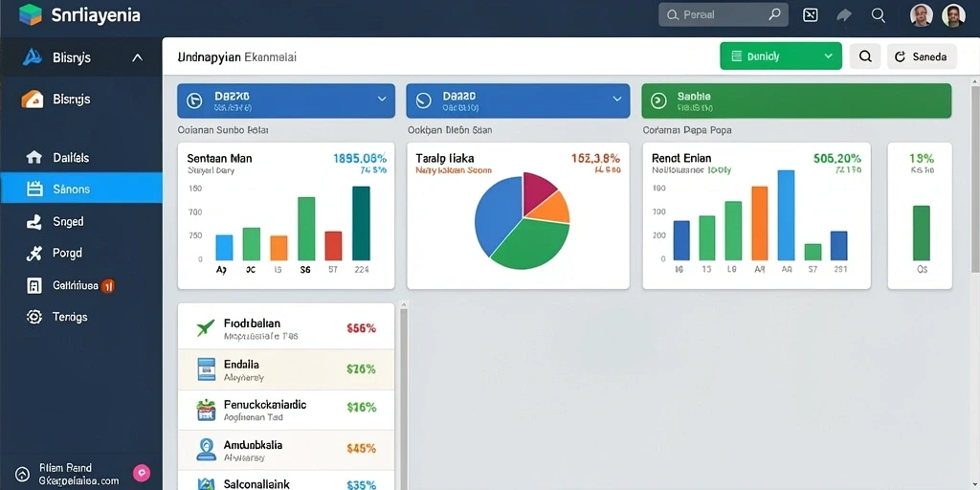Click the orange notification badge beside Gathiriuea

click(x=107, y=286)
